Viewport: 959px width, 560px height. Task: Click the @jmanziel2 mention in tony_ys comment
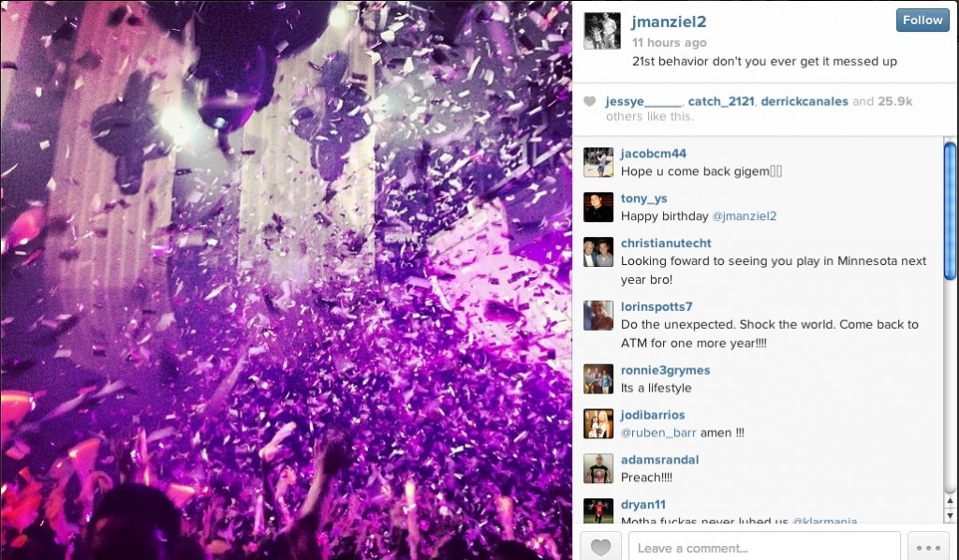tap(745, 216)
